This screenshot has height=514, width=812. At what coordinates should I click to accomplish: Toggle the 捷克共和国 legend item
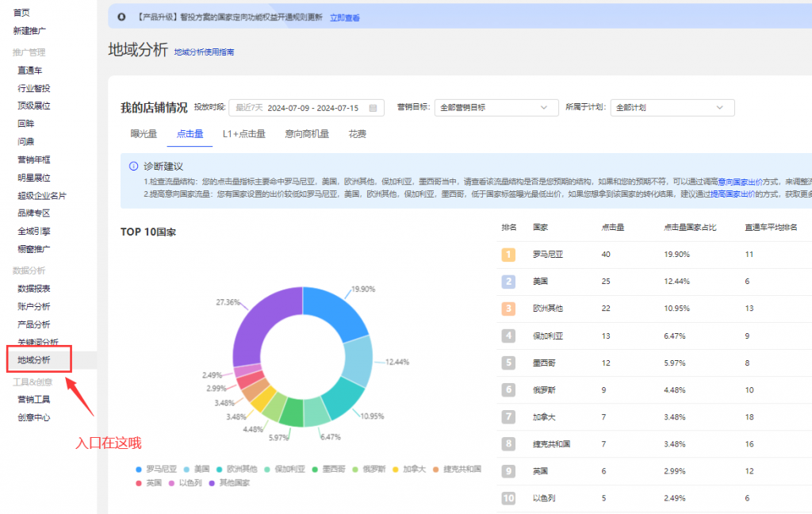pyautogui.click(x=458, y=469)
